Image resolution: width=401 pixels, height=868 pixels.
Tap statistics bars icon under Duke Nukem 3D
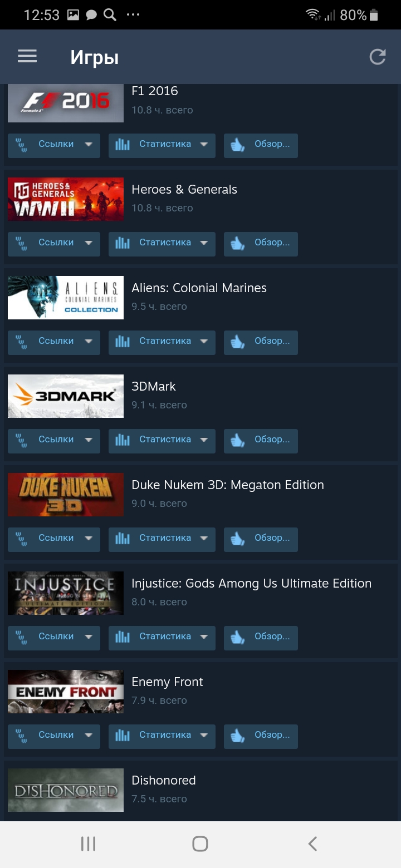[x=123, y=539]
